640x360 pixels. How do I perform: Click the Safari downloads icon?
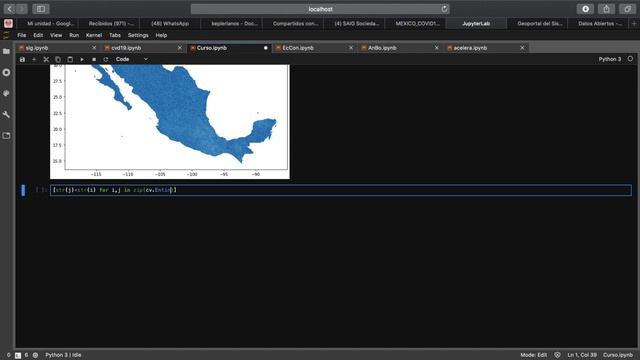[585, 9]
